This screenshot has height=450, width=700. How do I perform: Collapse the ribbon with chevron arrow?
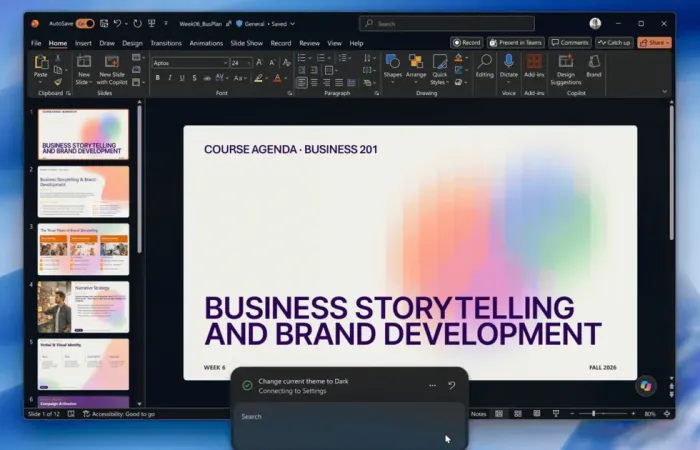point(664,92)
